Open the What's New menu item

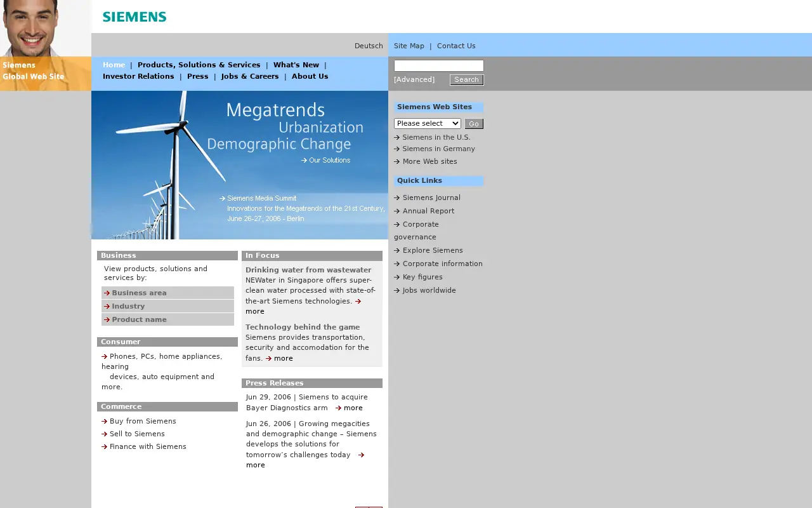[x=296, y=65]
